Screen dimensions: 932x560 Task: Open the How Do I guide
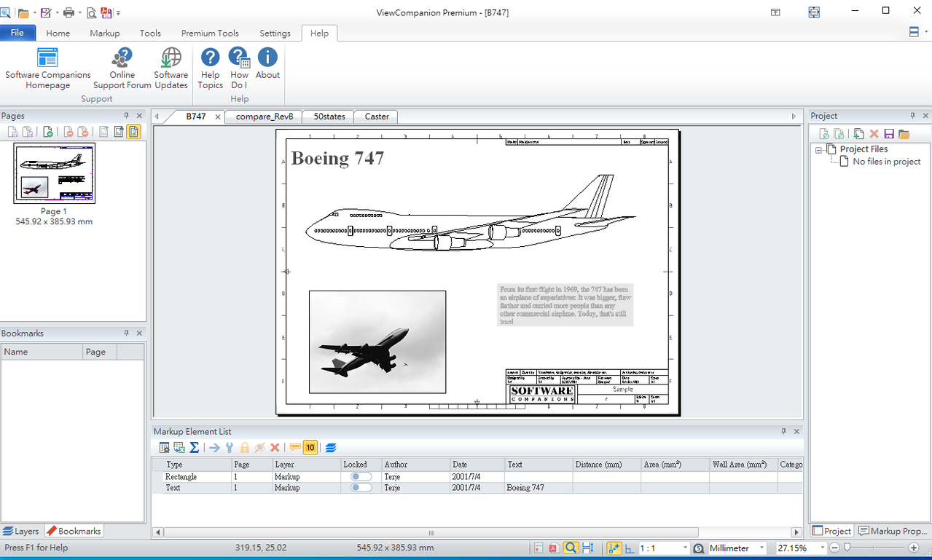[x=239, y=69]
